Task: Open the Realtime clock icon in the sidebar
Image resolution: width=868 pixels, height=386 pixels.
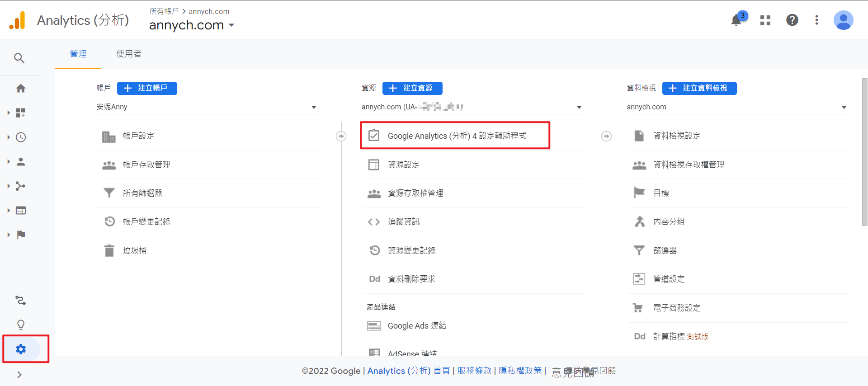Action: pyautogui.click(x=21, y=137)
